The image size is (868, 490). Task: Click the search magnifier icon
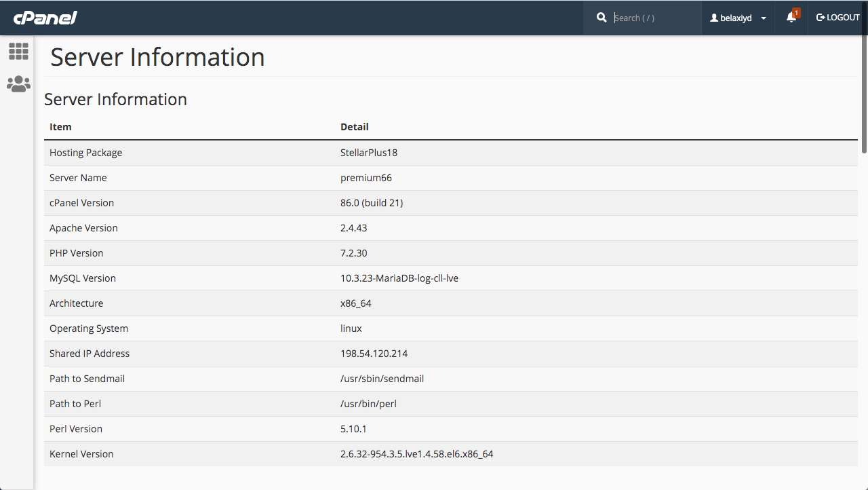coord(601,17)
